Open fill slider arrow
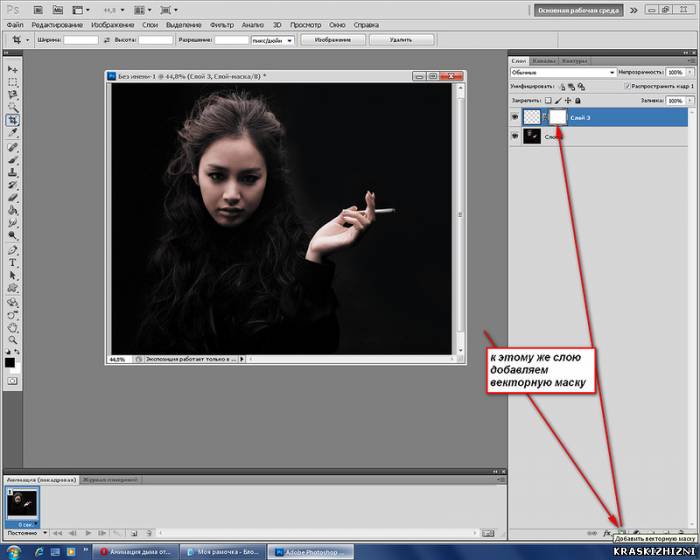The width and height of the screenshot is (700, 560). 690,100
